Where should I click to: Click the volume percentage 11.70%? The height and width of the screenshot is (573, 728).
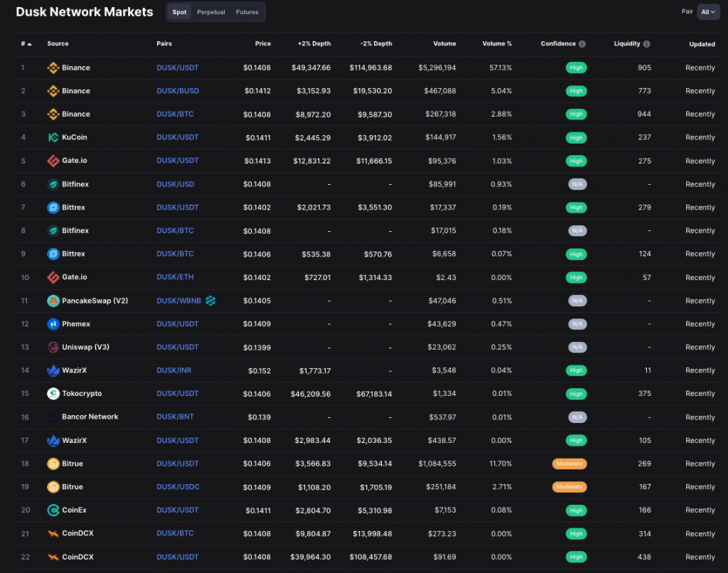click(x=500, y=464)
